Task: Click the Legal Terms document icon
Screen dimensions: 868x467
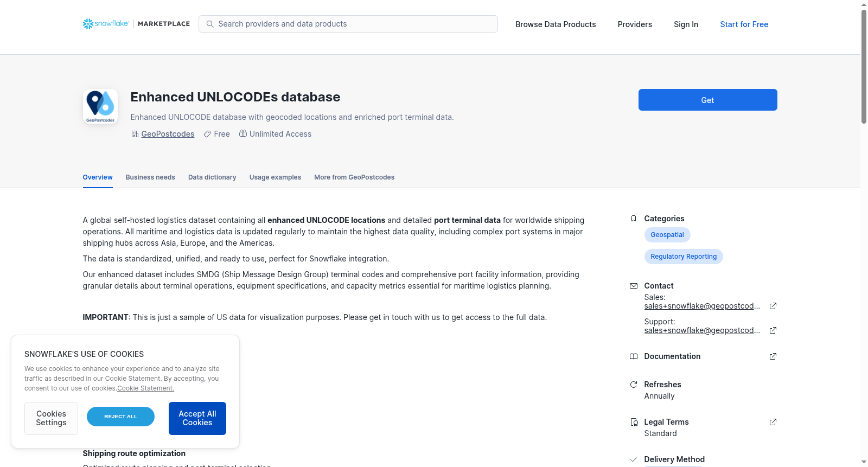Action: (634, 422)
